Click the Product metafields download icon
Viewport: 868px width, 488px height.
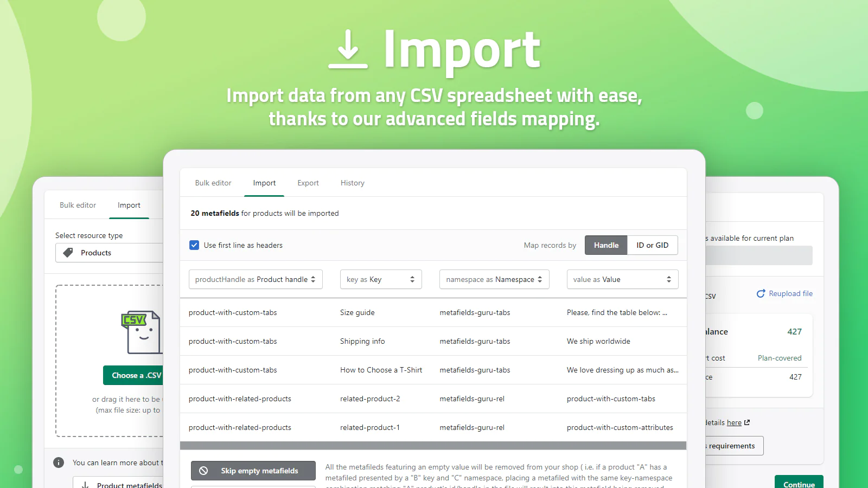(85, 485)
